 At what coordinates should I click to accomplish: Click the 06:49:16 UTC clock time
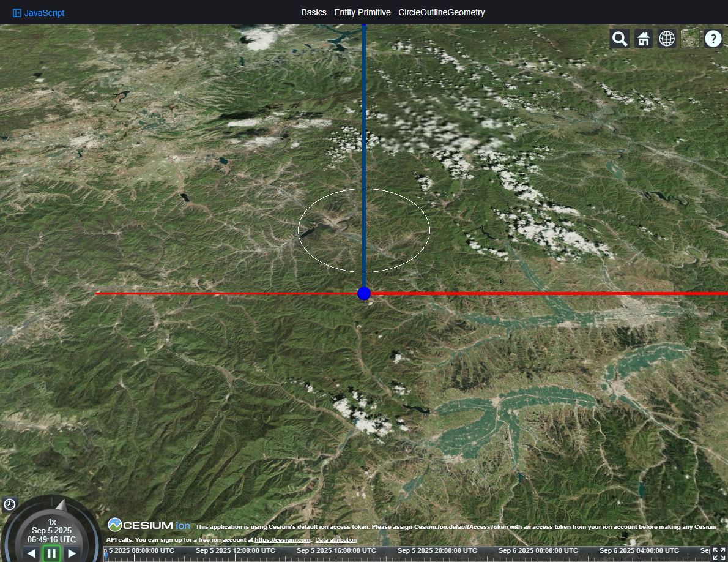pos(51,540)
